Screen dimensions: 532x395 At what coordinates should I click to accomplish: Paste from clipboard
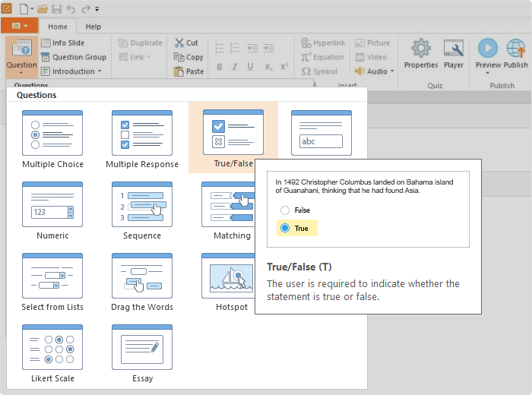tap(188, 71)
